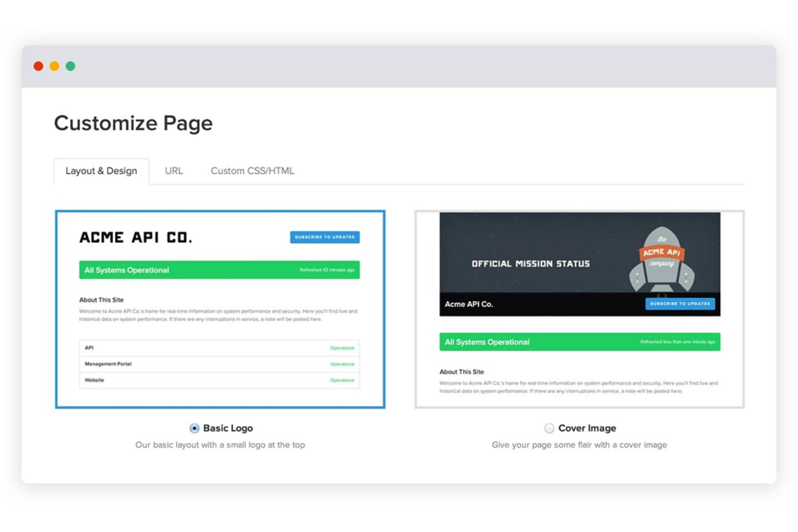Click 'Give your page some flair' description
The width and height of the screenshot is (798, 532).
click(x=579, y=445)
